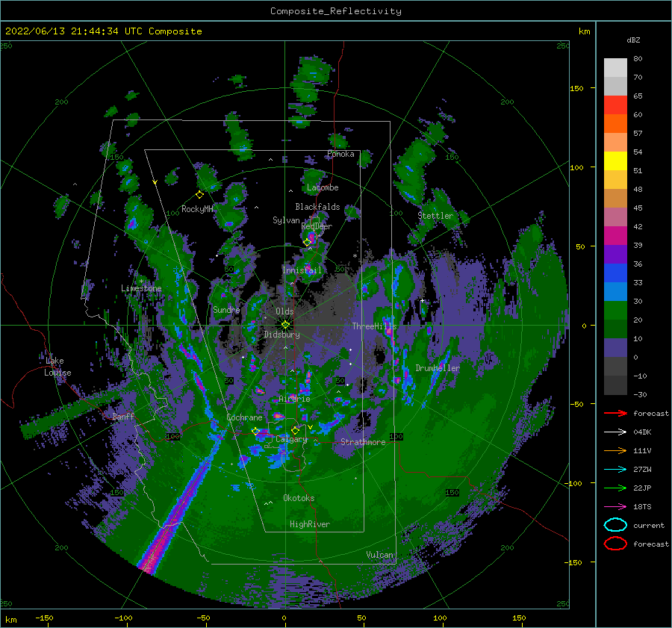This screenshot has width=672, height=628.
Task: Click the Blackfalds map label
Action: click(317, 207)
